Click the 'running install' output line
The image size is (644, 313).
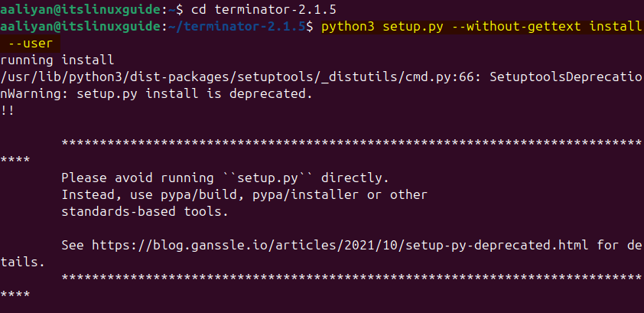tap(57, 59)
